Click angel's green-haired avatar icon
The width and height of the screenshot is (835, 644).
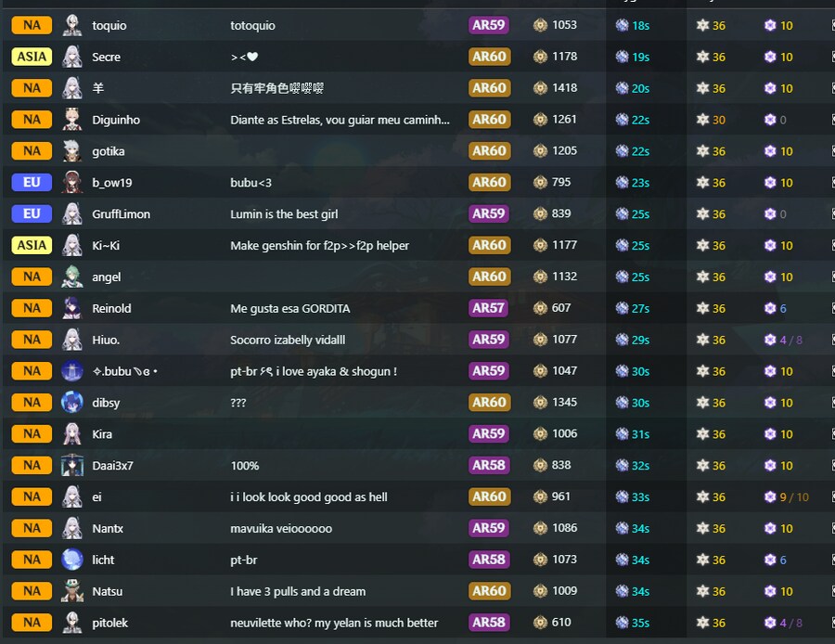pos(71,277)
